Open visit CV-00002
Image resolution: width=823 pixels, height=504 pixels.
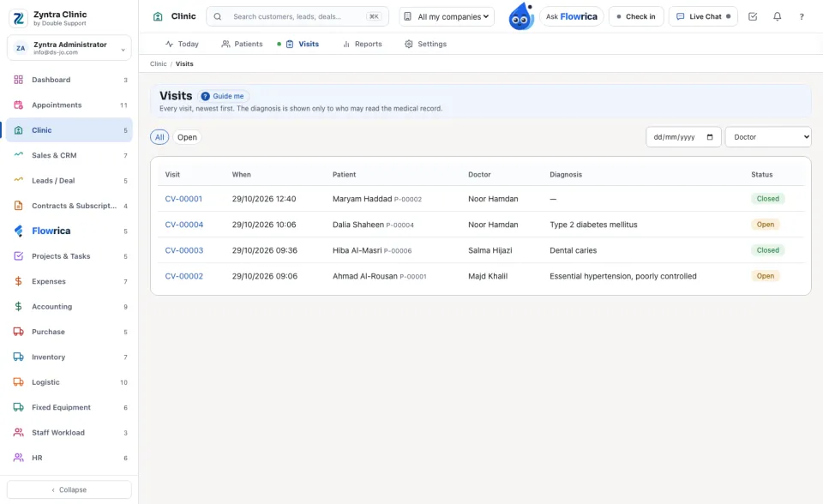pos(184,276)
